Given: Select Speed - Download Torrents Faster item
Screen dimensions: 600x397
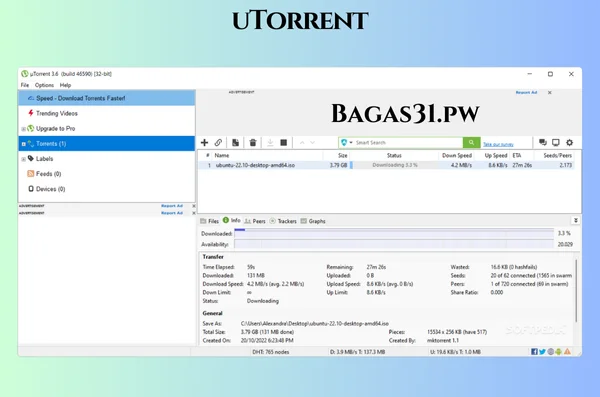Looking at the screenshot, I should (107, 98).
